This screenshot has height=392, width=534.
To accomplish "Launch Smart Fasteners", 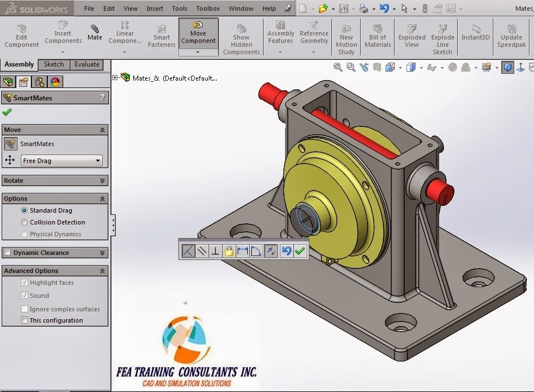I will point(161,36).
